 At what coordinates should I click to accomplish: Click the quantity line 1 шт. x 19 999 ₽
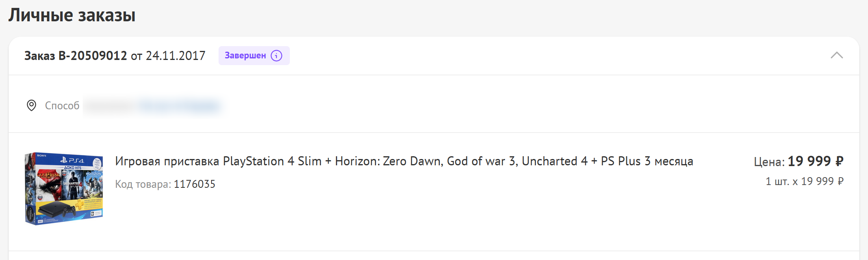pos(804,181)
